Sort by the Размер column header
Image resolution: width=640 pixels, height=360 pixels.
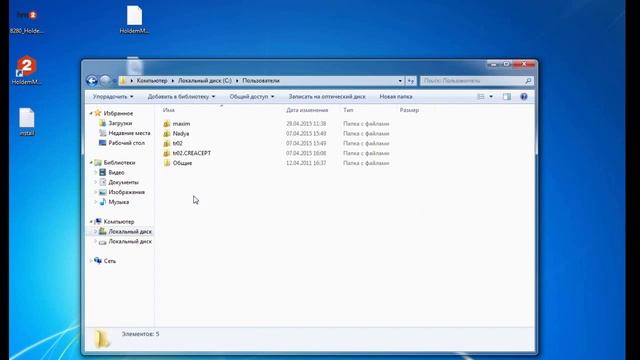click(409, 110)
